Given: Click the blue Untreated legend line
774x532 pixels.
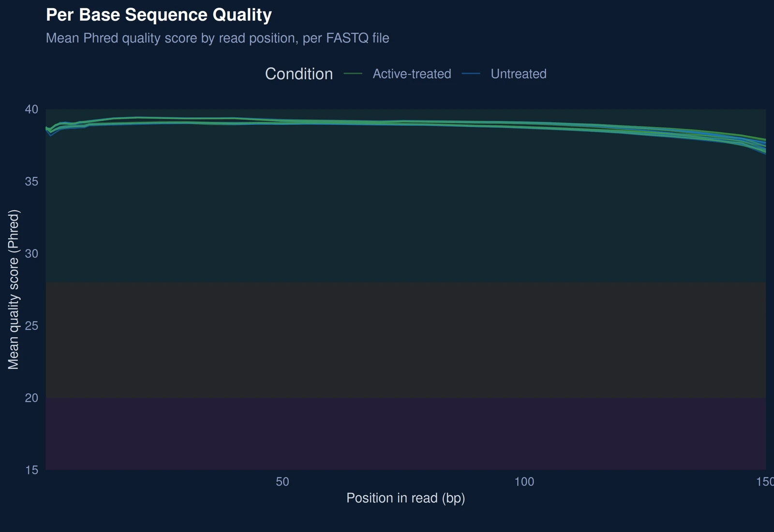Looking at the screenshot, I should pyautogui.click(x=471, y=74).
